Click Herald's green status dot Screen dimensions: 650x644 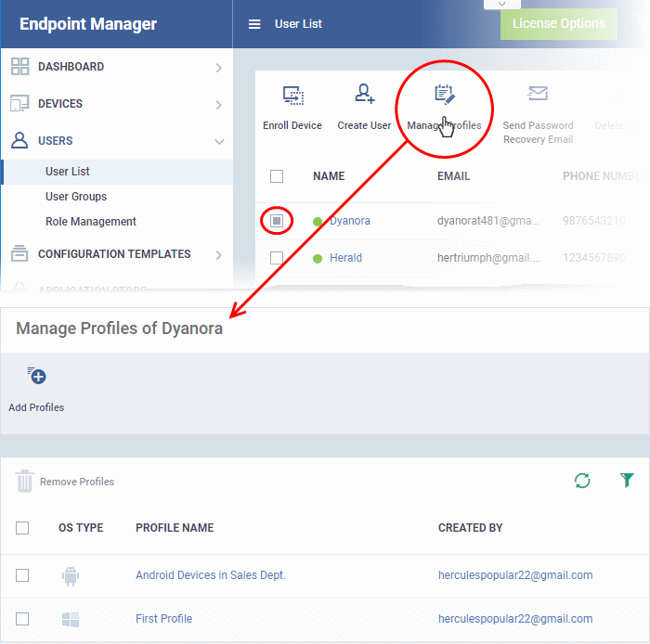[x=318, y=259]
